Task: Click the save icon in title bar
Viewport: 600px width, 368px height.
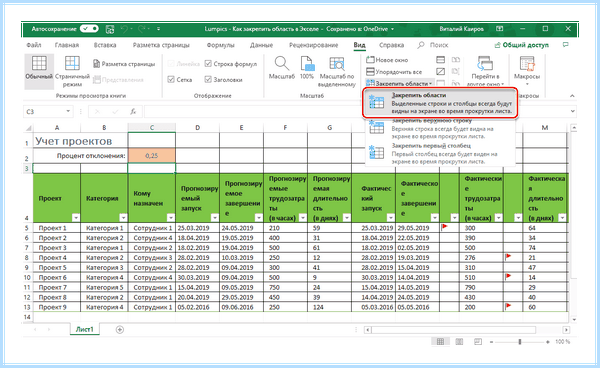Action: click(110, 29)
